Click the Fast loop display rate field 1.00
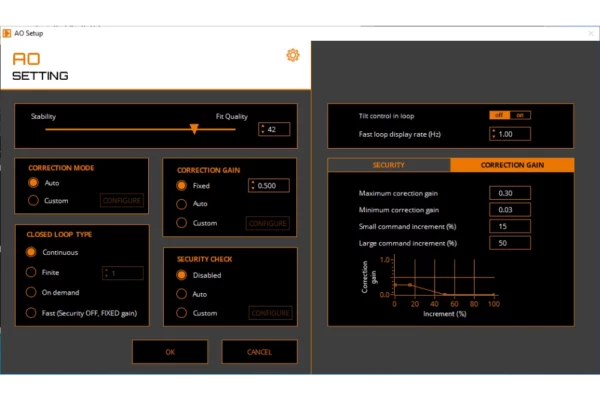 (x=510, y=134)
